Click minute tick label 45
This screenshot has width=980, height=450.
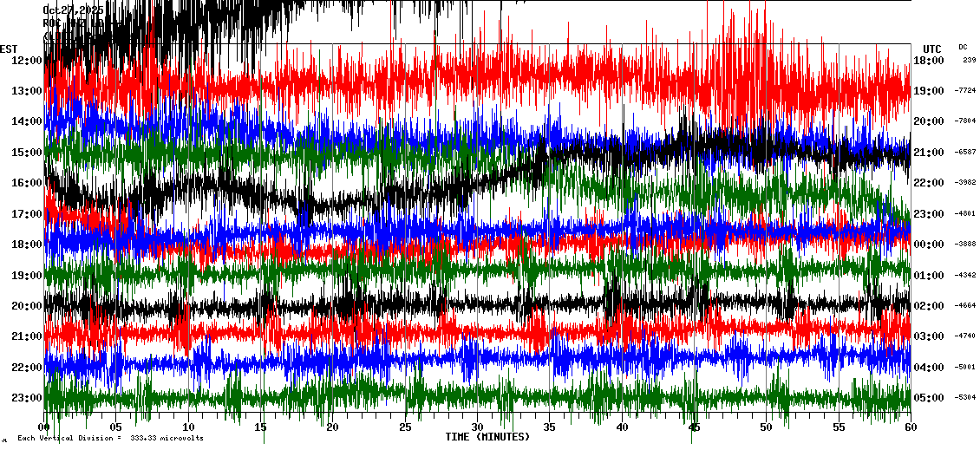click(695, 427)
